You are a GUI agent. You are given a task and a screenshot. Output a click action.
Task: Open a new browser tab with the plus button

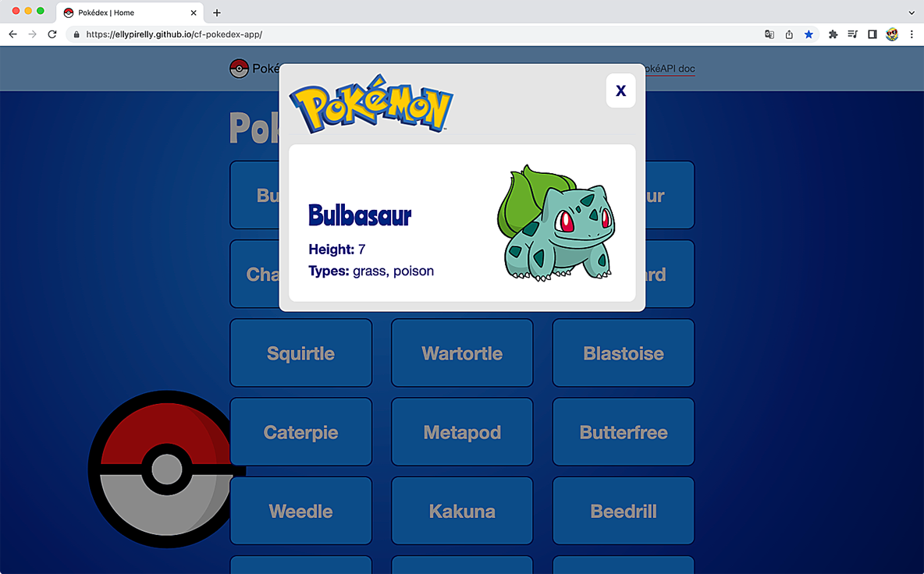coord(217,12)
